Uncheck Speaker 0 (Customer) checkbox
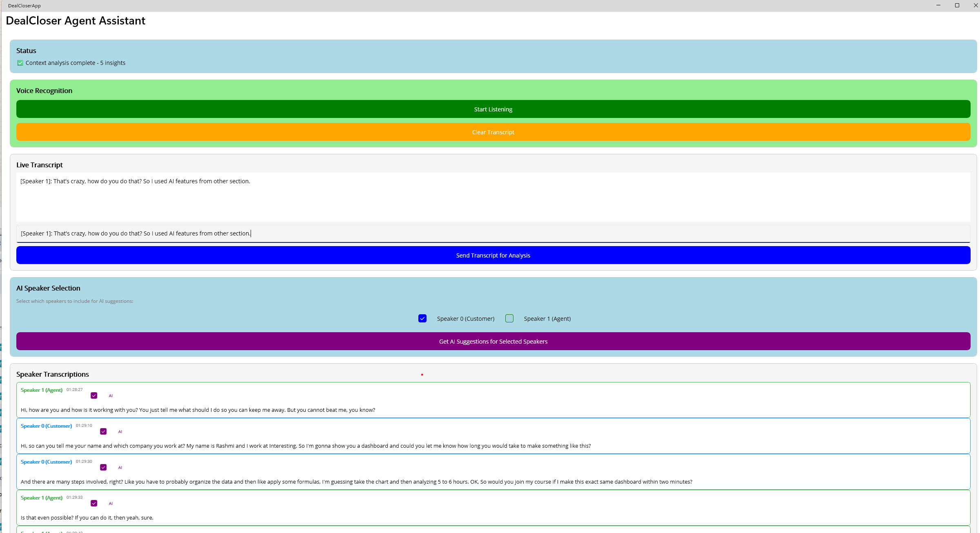 422,318
